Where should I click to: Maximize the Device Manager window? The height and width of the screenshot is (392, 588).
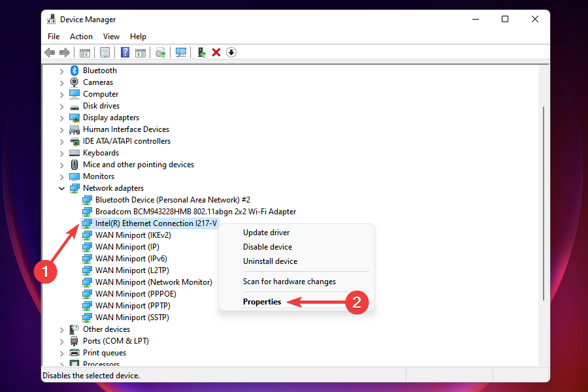(505, 19)
